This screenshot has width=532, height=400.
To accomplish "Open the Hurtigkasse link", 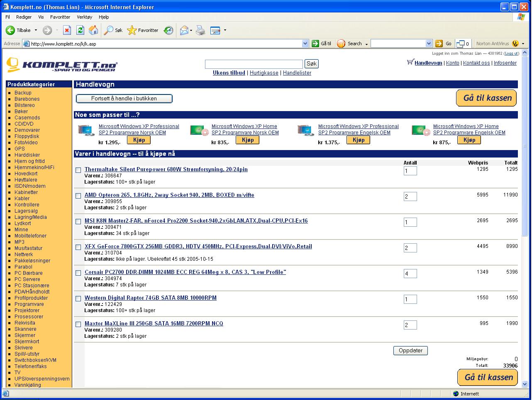I will tap(264, 73).
